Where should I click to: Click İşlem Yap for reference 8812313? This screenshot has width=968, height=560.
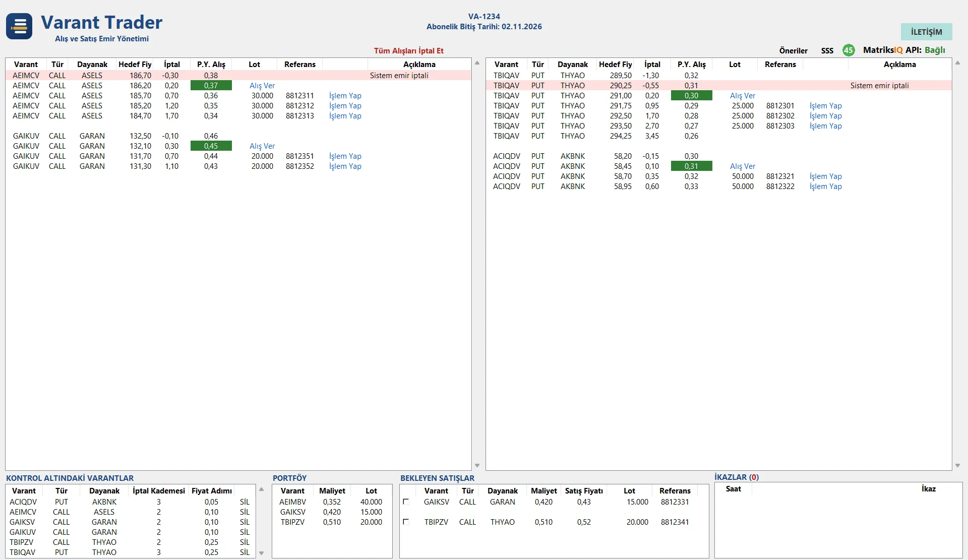pos(345,115)
